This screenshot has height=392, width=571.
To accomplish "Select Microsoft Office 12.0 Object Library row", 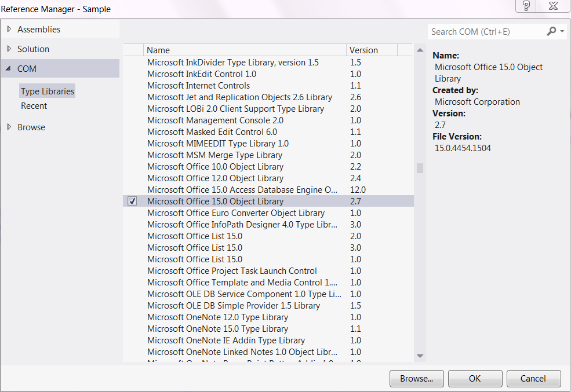I will tap(215, 178).
